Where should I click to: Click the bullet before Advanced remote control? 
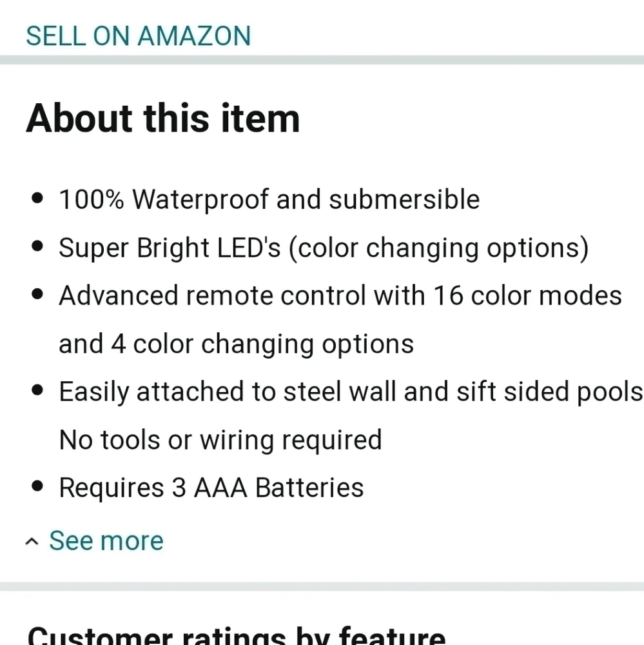(x=38, y=295)
